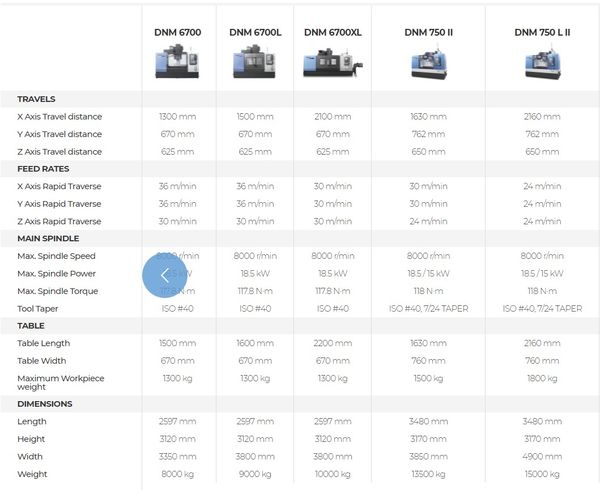Click the Z Axis Travel distance label

point(60,152)
